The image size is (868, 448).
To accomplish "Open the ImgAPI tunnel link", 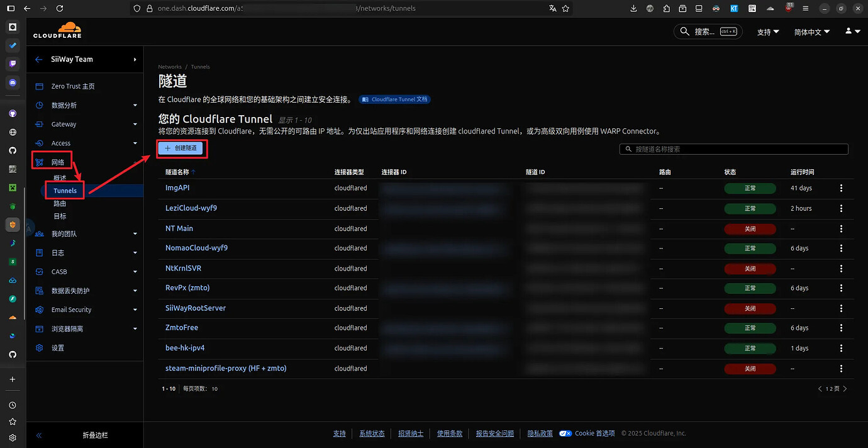I will (177, 188).
